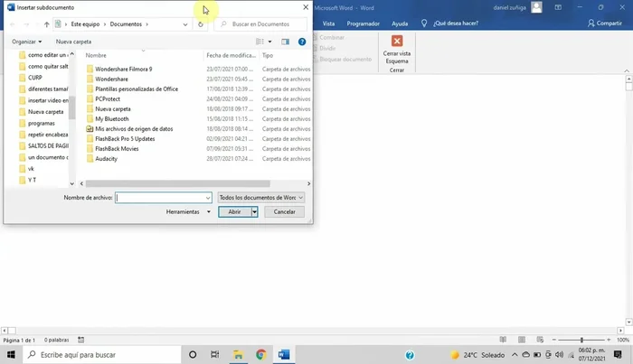Click the Buscar en Documentos search box

tap(260, 24)
